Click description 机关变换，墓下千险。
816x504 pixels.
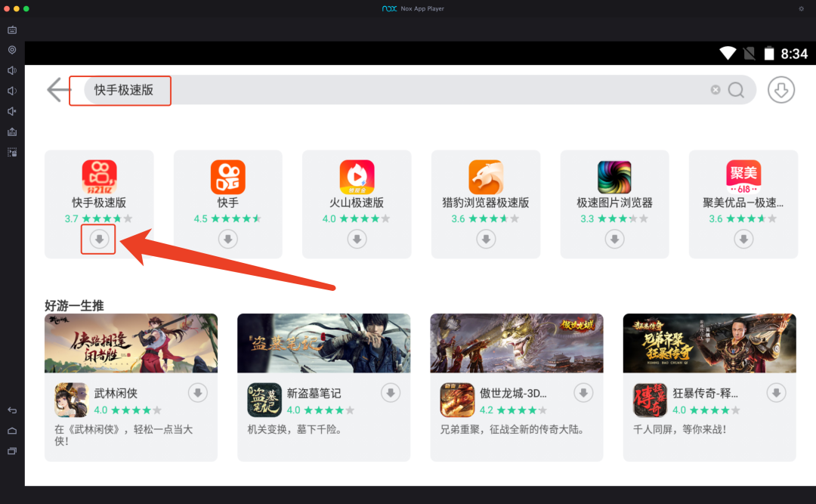295,429
